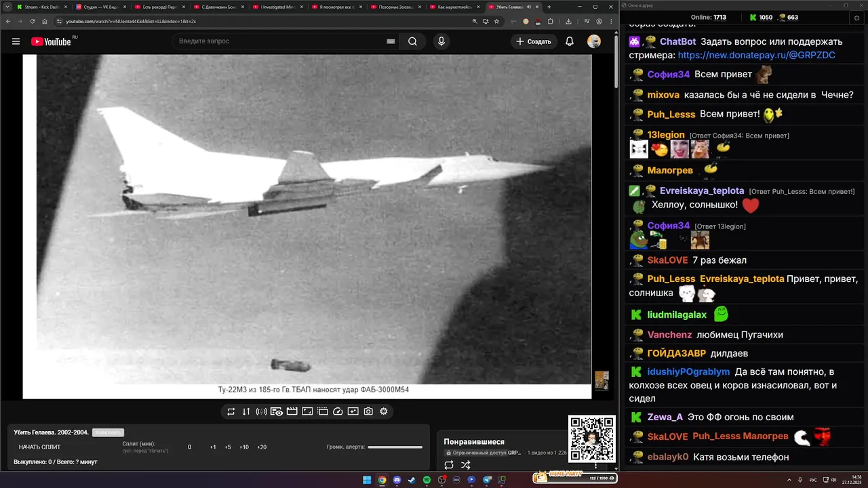Add +10 minutes to split
This screenshot has width=868, height=488.
click(x=244, y=447)
